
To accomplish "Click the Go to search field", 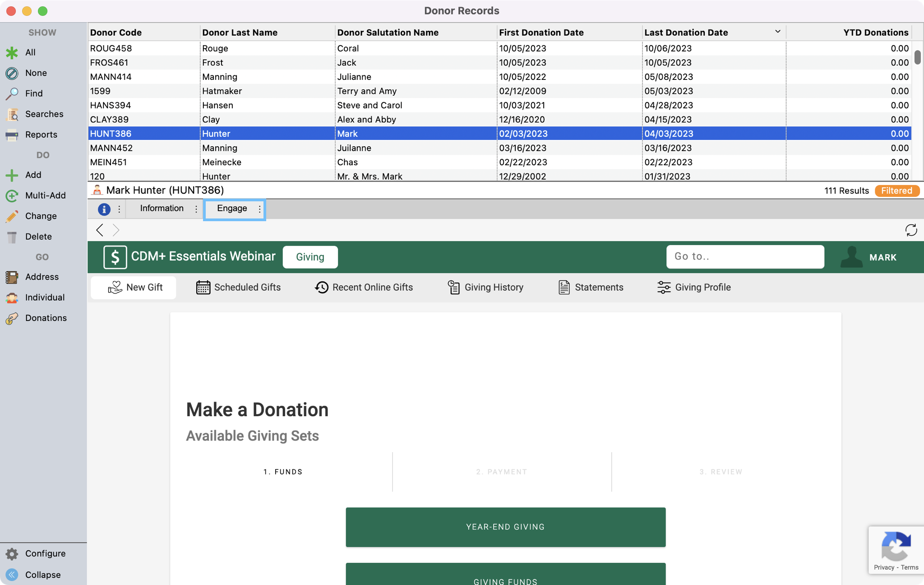I will pyautogui.click(x=745, y=256).
